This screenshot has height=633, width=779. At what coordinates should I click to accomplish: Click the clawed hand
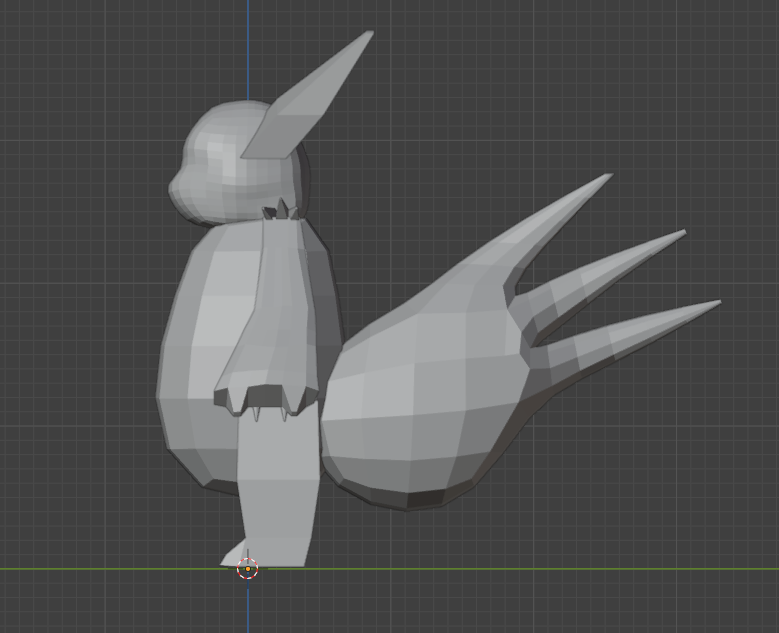(x=260, y=395)
